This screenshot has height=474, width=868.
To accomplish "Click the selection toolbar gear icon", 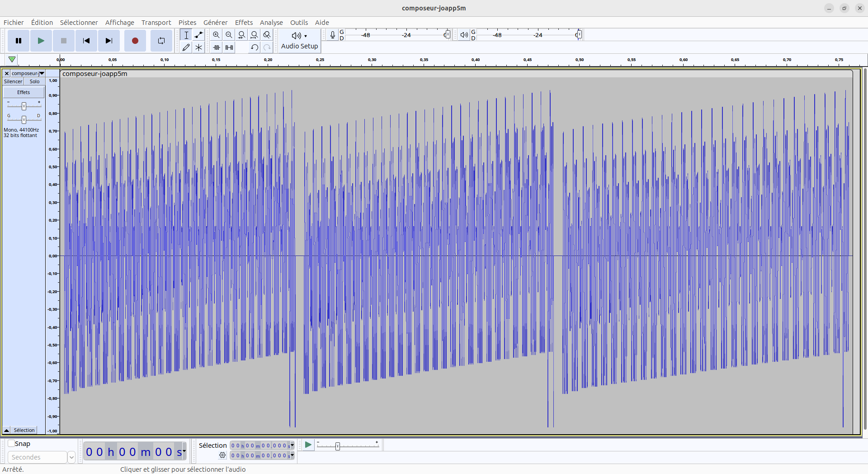I will click(222, 455).
